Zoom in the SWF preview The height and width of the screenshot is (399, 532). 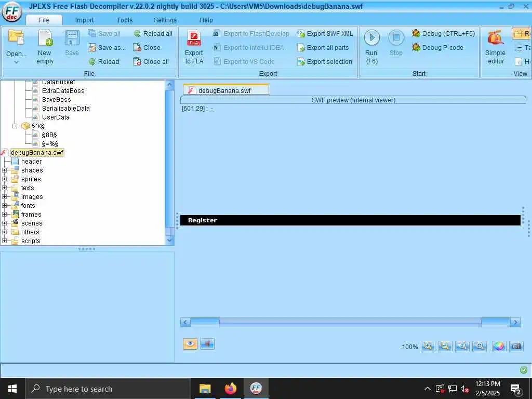[x=428, y=347]
